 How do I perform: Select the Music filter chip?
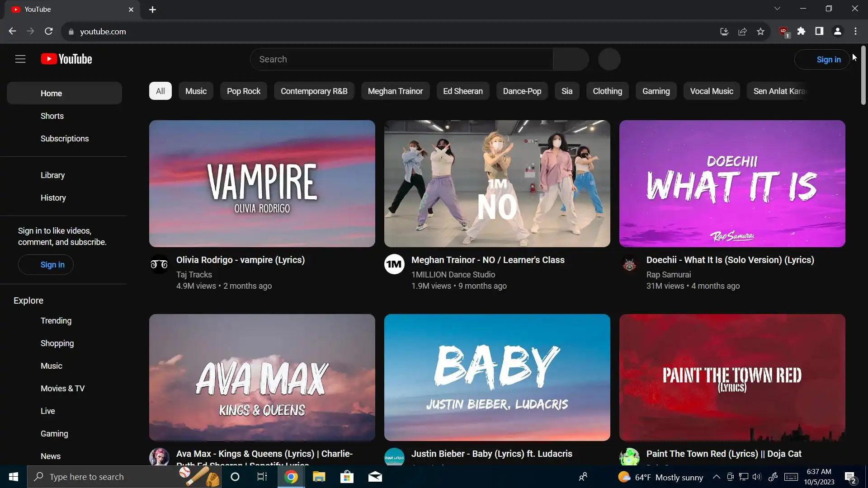tap(196, 91)
